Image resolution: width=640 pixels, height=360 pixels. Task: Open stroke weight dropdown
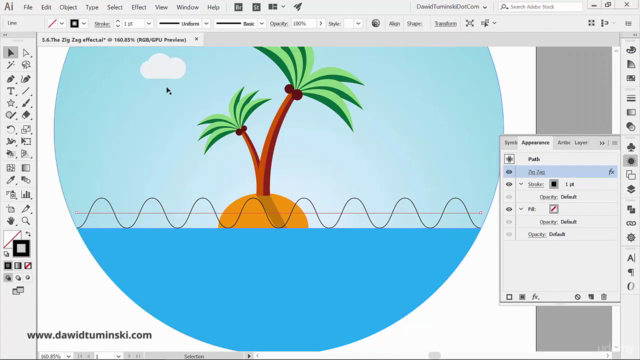[x=149, y=24]
